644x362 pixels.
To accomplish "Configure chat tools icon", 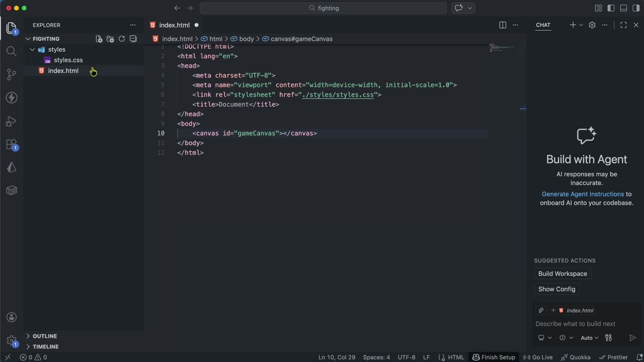I will tap(608, 338).
